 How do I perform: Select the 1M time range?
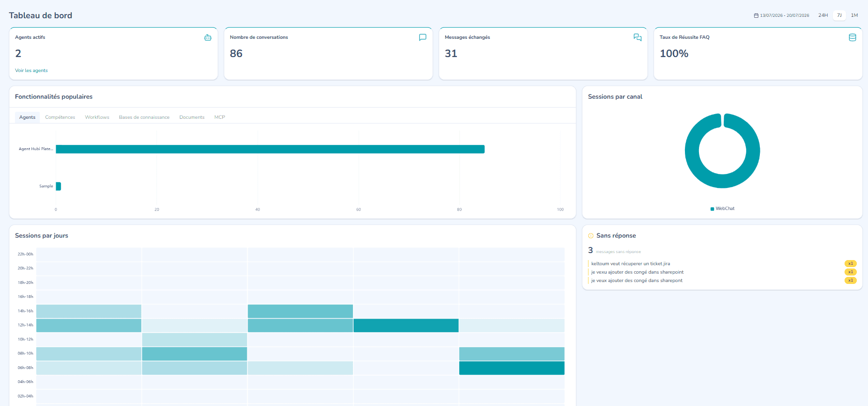pos(854,15)
